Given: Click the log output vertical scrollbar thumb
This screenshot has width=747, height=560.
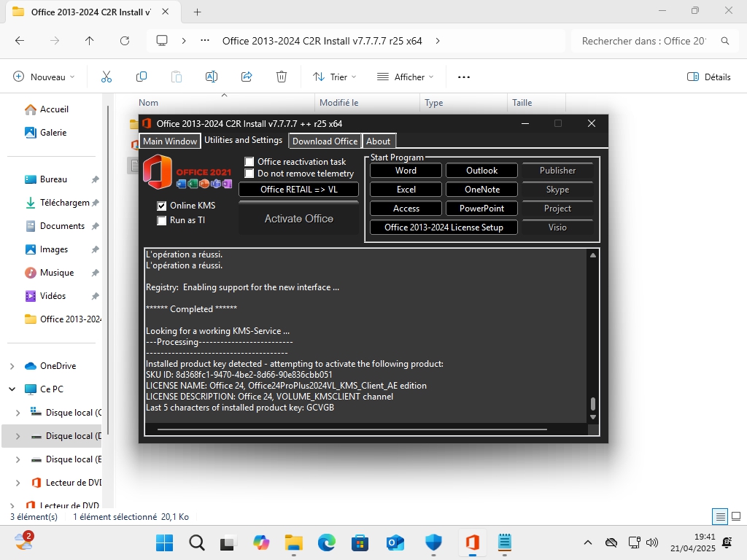Looking at the screenshot, I should coord(593,404).
